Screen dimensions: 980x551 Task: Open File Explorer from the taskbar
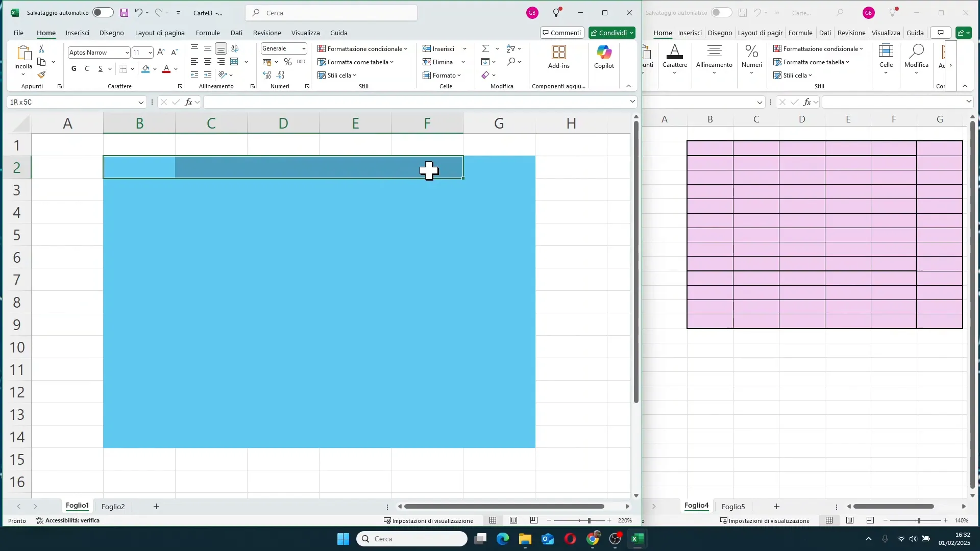(525, 539)
